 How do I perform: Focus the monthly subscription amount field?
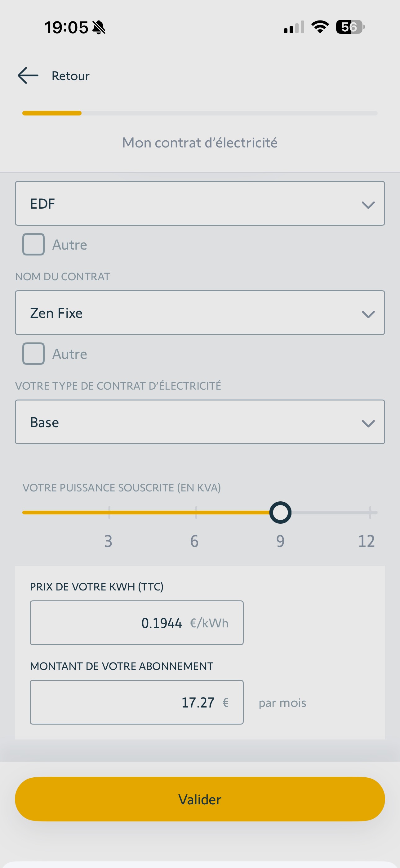pos(136,702)
